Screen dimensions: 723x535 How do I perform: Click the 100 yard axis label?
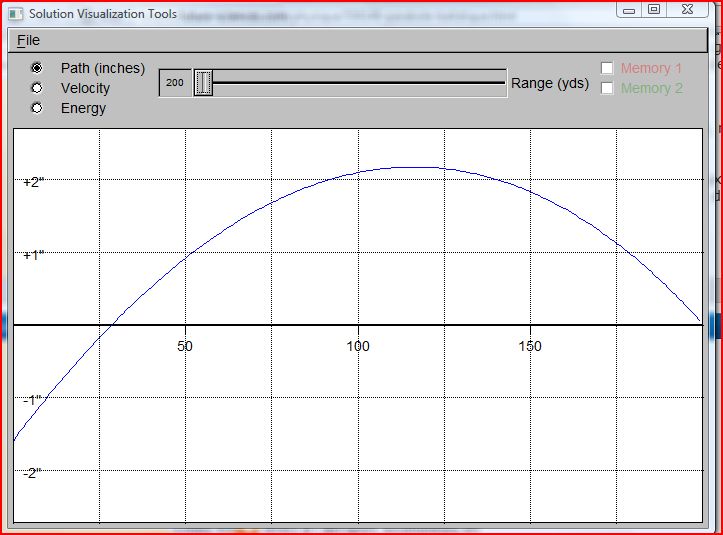[x=358, y=346]
